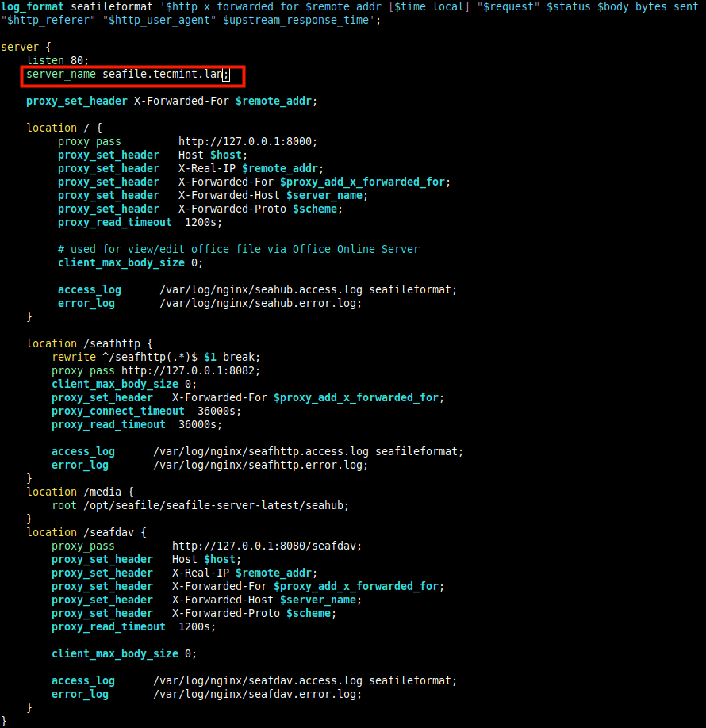Click the Office Online Server comment line
706x728 pixels.
[x=239, y=250]
